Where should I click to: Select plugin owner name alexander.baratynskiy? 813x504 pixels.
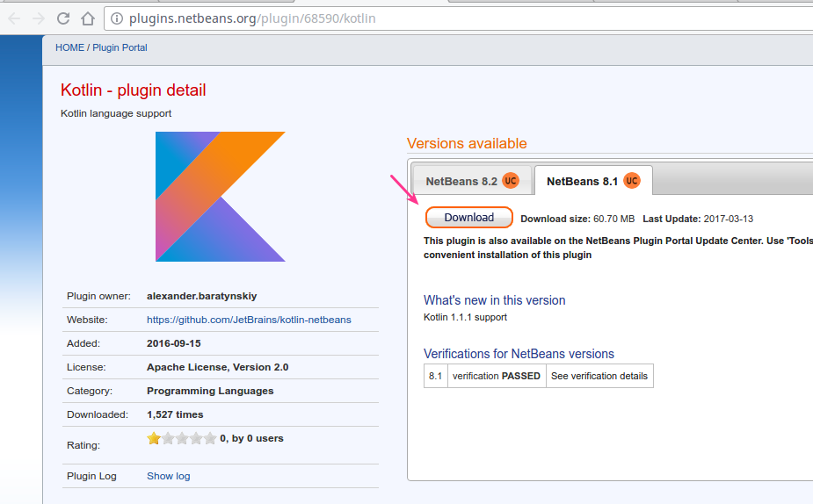[x=201, y=296]
